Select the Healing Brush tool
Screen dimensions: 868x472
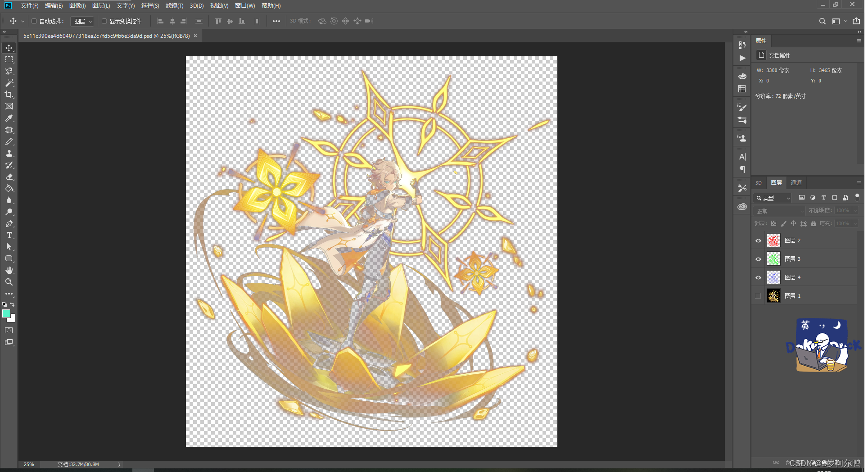(x=9, y=130)
